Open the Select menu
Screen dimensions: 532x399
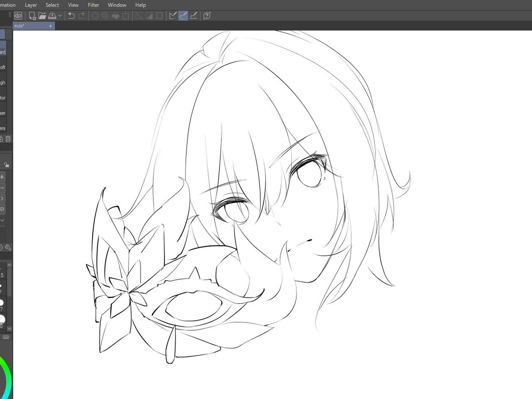pos(52,5)
